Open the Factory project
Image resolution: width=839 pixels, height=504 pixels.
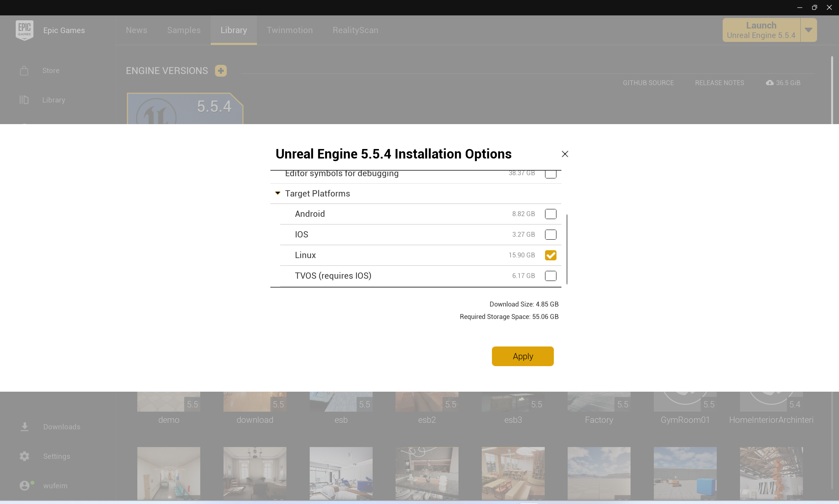pos(599,402)
